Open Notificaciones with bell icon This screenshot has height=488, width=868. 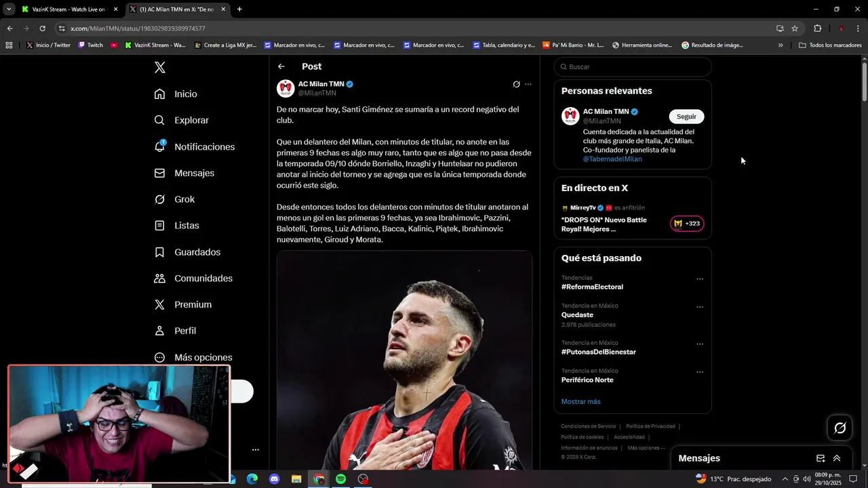click(x=194, y=146)
